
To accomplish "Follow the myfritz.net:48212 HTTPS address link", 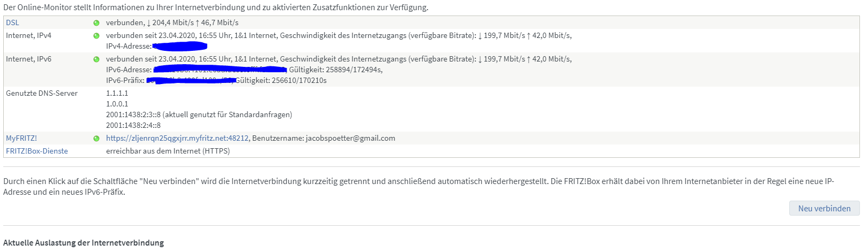I will coord(177,138).
